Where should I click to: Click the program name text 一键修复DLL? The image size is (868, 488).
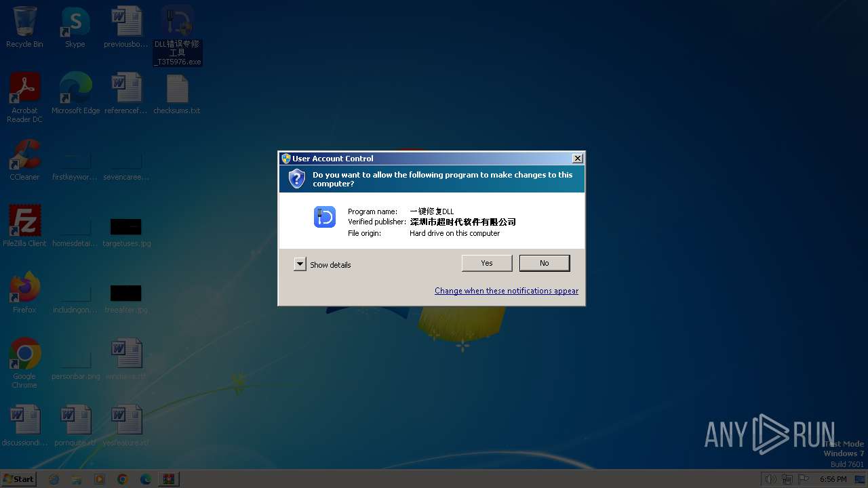432,211
